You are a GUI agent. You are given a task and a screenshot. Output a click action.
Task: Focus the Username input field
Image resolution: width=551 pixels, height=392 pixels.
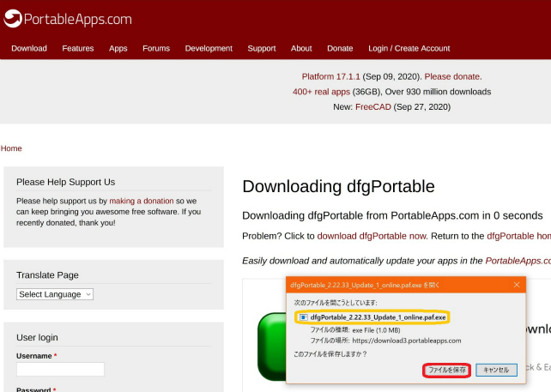tap(60, 369)
